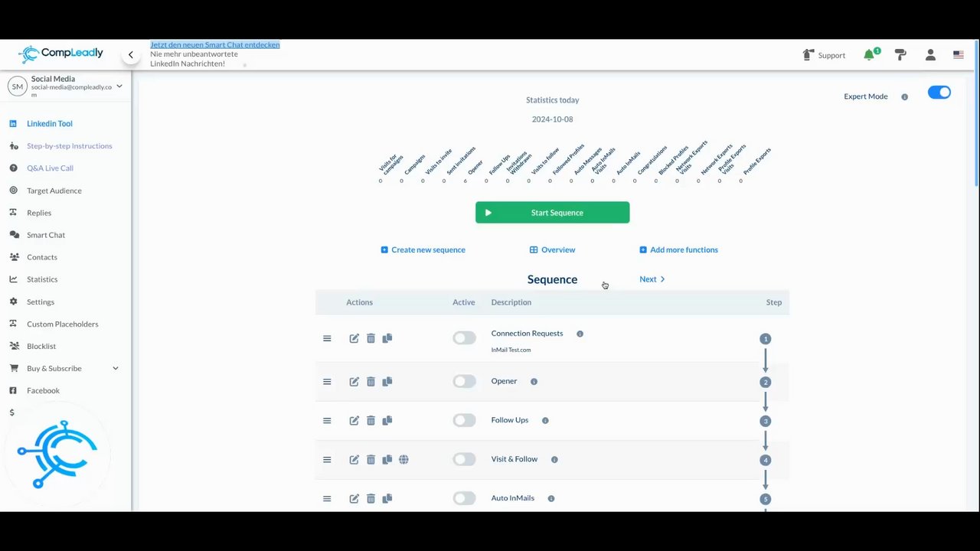Image resolution: width=980 pixels, height=551 pixels.
Task: Go to Q&A Live Call
Action: [x=50, y=168]
